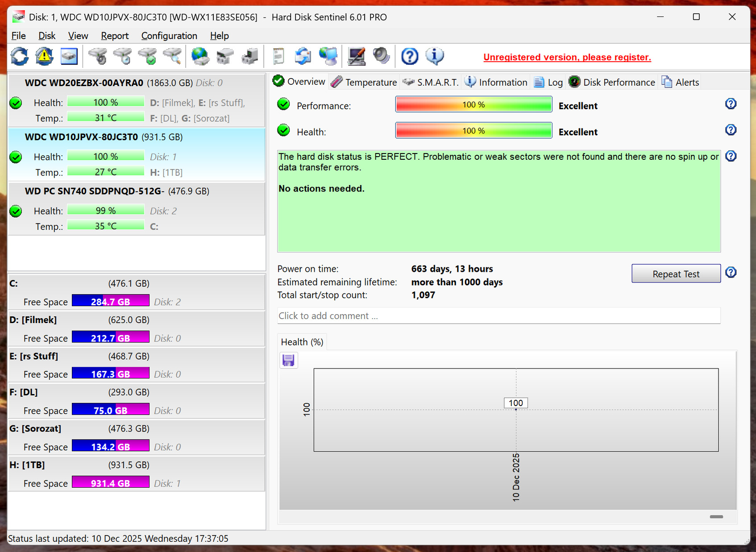Open the Information tab
The height and width of the screenshot is (552, 756).
(x=496, y=82)
